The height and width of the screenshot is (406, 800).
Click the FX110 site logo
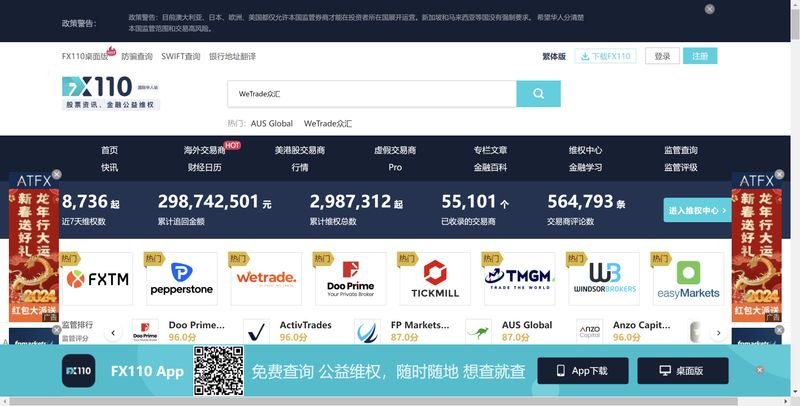111,93
